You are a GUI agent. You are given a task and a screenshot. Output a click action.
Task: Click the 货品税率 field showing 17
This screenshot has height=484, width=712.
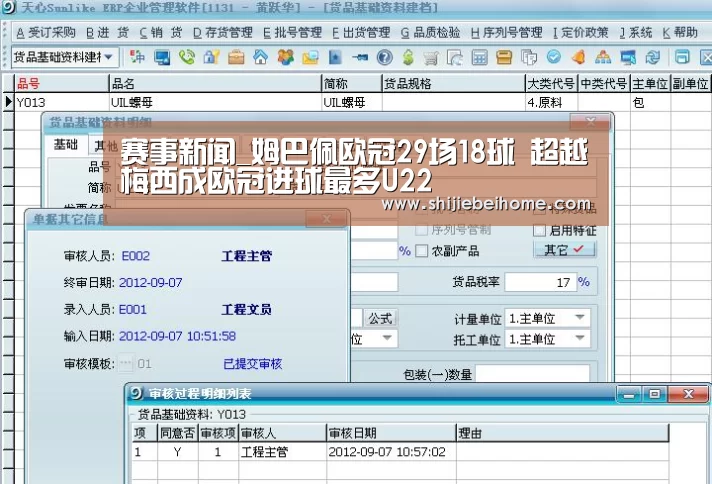coord(540,282)
